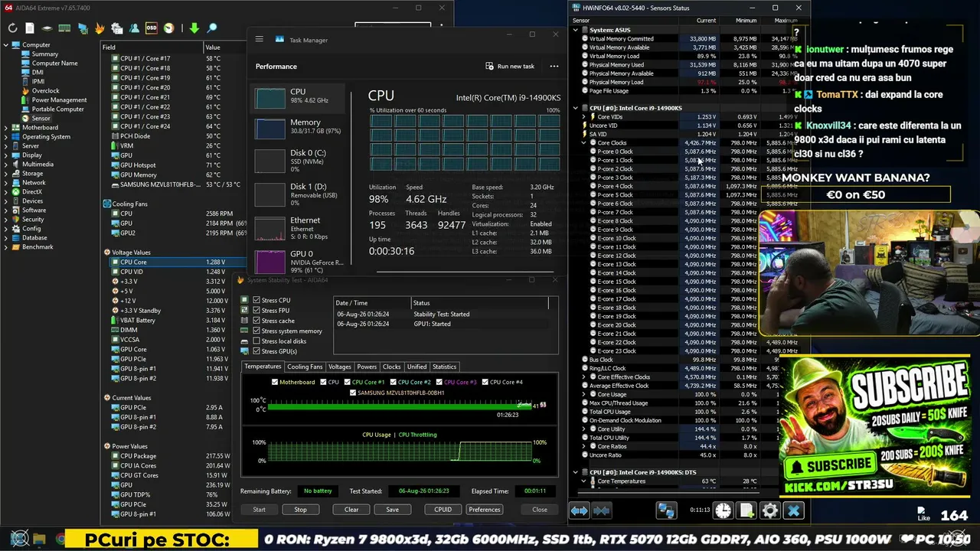The width and height of the screenshot is (980, 551).
Task: Open the AIDA64 sensor gauge toolbar icon
Action: pyautogui.click(x=169, y=28)
